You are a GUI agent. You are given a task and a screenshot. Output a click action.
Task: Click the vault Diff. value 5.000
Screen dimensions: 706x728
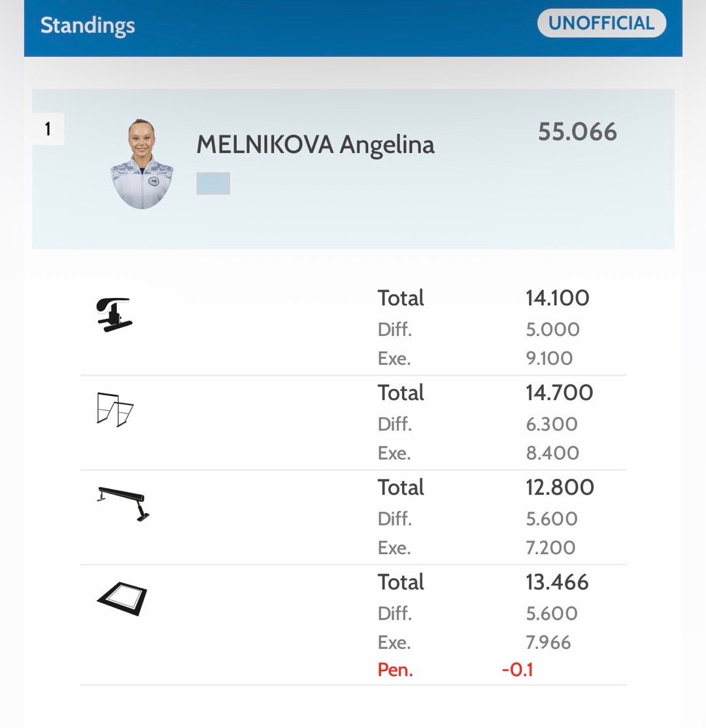coord(552,329)
